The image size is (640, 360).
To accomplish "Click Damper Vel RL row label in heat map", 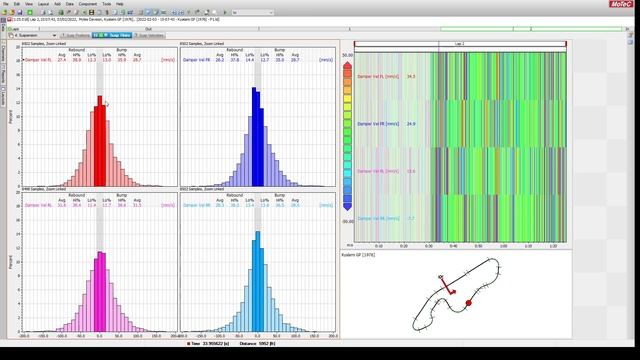I will tap(378, 171).
